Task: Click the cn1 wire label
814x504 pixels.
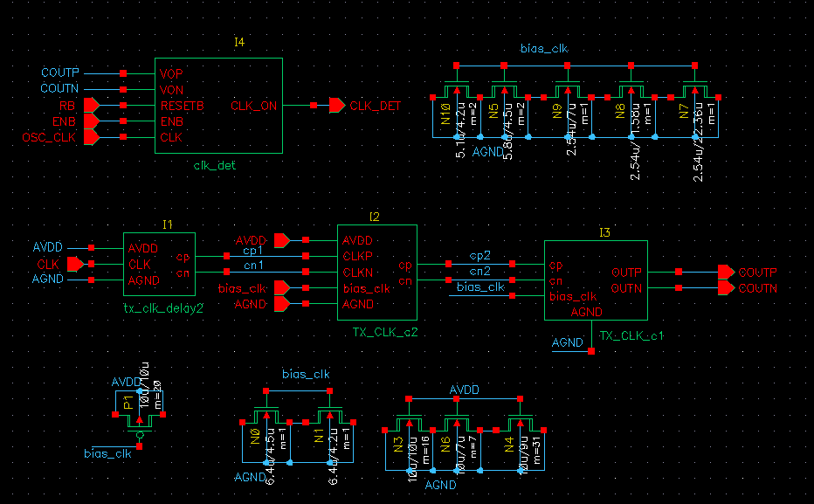Action: [x=254, y=266]
